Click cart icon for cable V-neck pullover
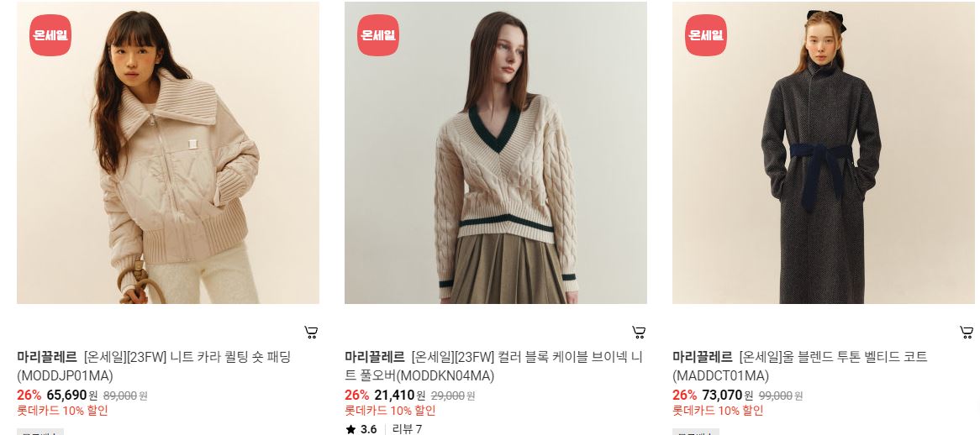The width and height of the screenshot is (980, 435). [639, 332]
